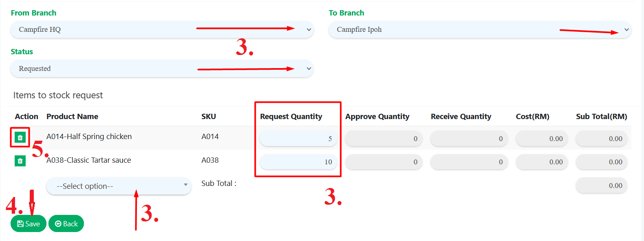The image size is (644, 241).
Task: Click the Save button
Action: (x=28, y=223)
